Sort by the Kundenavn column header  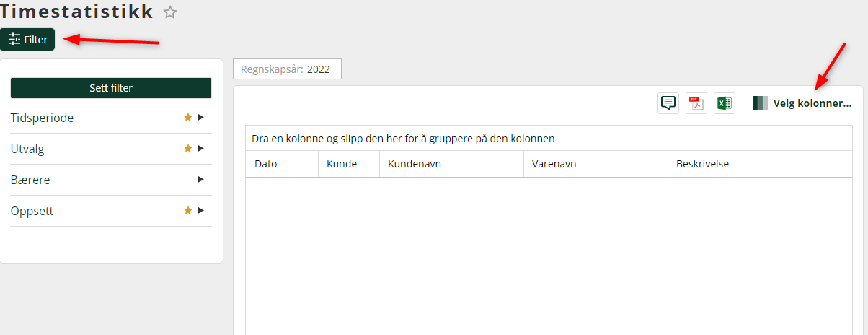click(451, 164)
